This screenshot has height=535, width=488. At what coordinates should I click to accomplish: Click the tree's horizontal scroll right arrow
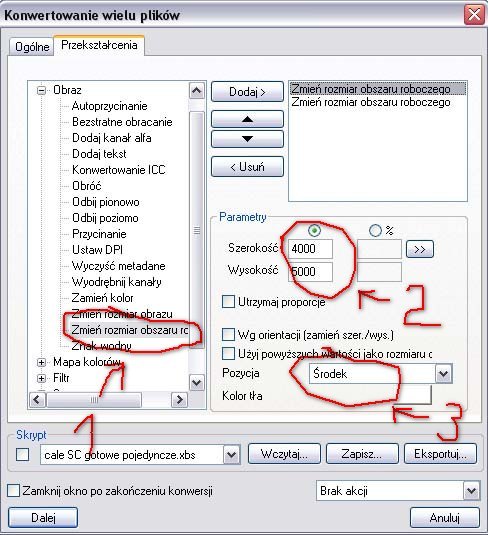coord(179,399)
